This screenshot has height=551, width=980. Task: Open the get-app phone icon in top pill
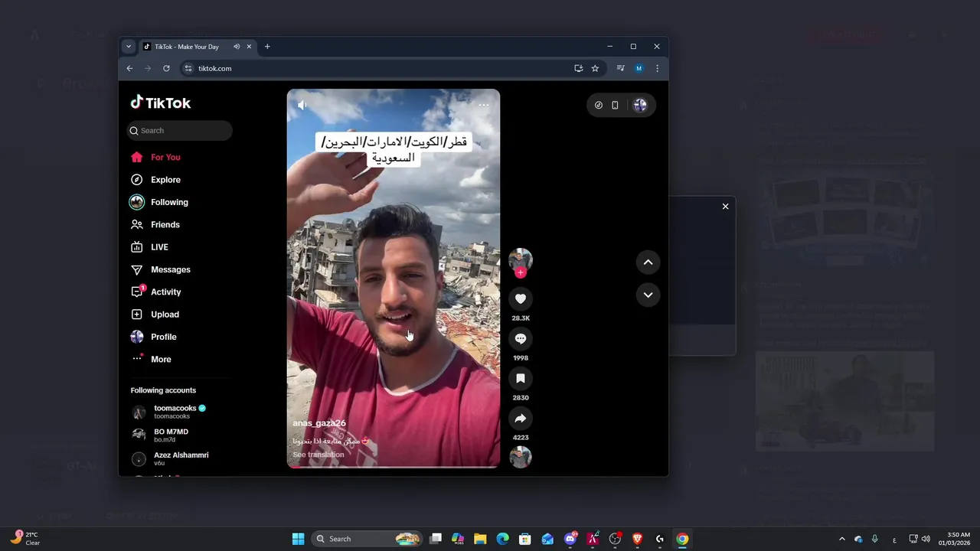615,105
